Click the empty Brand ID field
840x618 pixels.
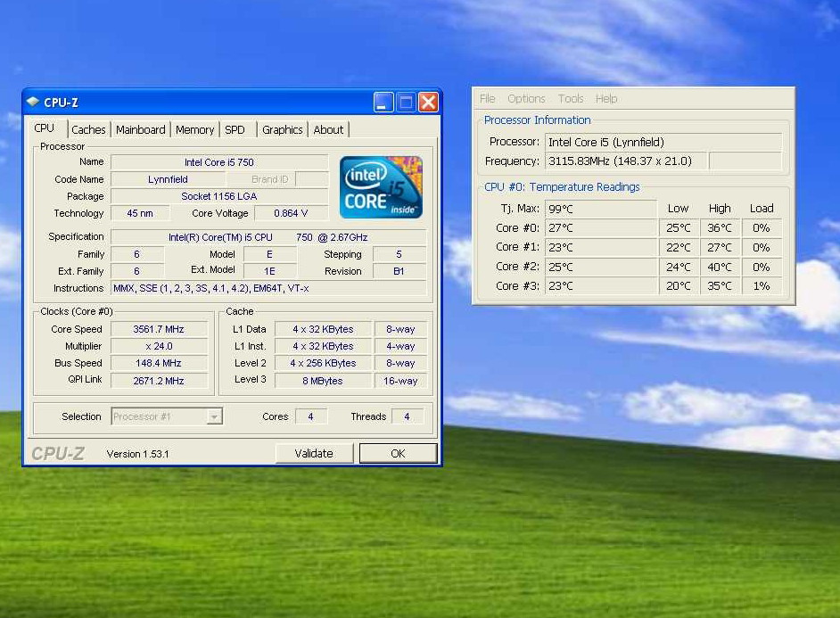(312, 179)
